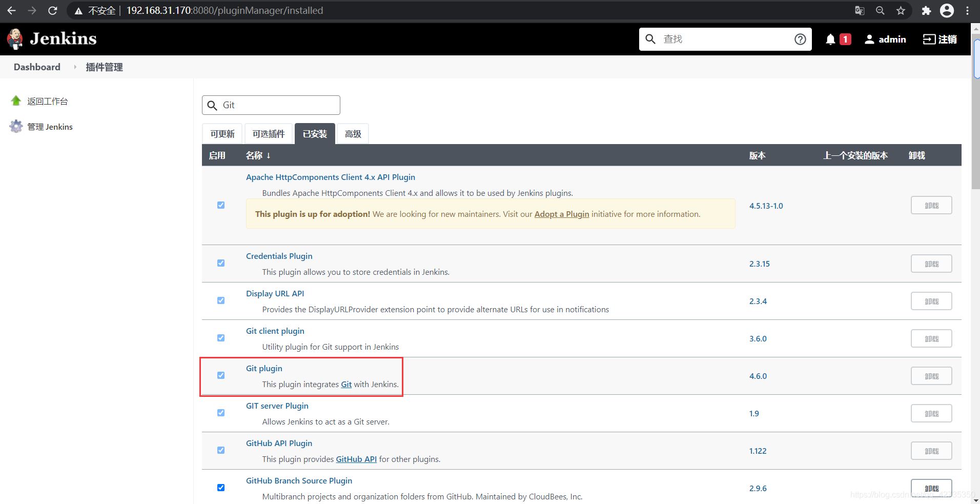
Task: Toggle the Git client plugin enabled checkbox
Action: 221,338
